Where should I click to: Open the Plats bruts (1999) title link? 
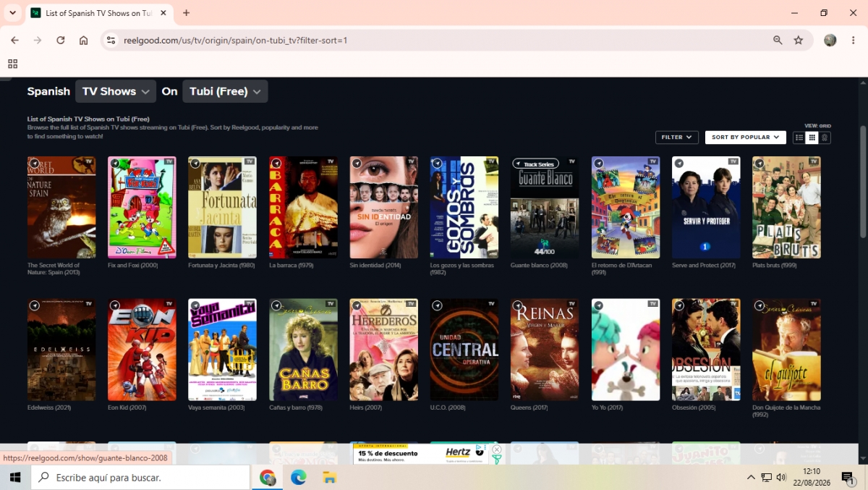pos(775,266)
